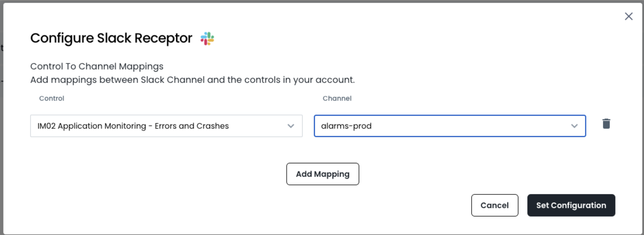Expand the Control dropdown chevron

point(291,126)
